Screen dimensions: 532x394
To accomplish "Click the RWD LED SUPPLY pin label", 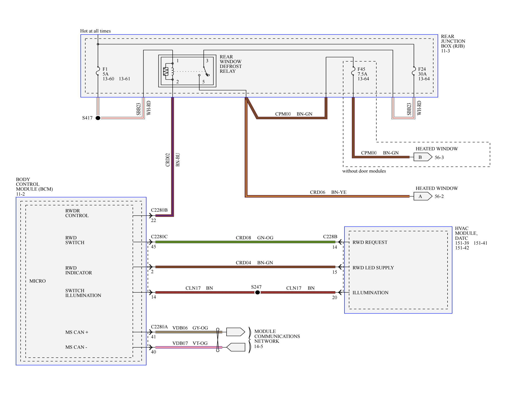I will pyautogui.click(x=373, y=268).
